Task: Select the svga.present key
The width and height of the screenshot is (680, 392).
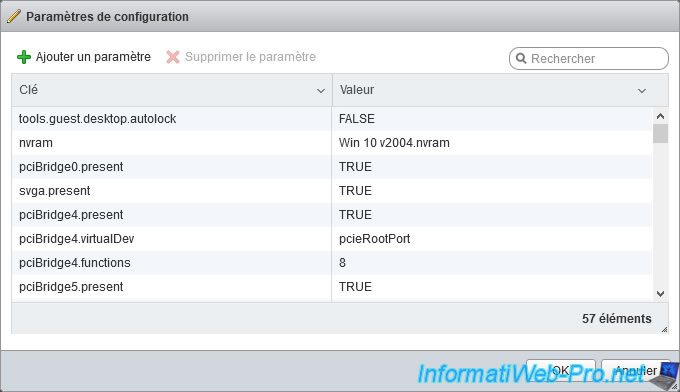Action: (x=55, y=191)
